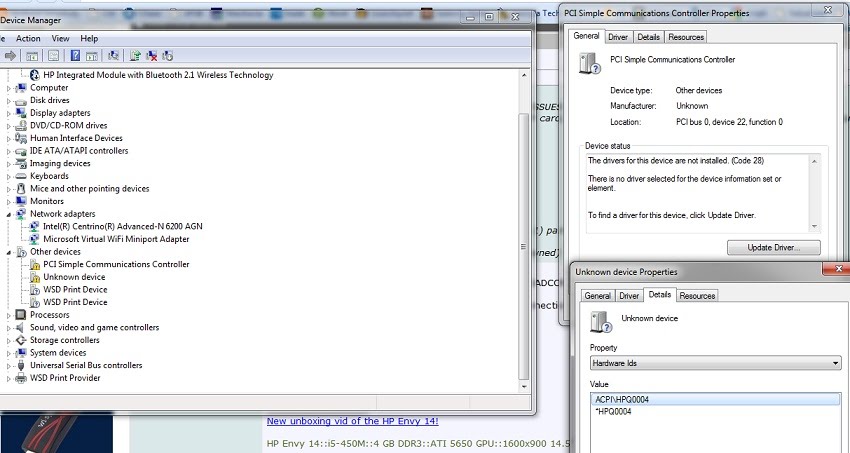Click the Unknown device warning icon in tree
Image resolution: width=850 pixels, height=453 pixels.
coord(35,277)
